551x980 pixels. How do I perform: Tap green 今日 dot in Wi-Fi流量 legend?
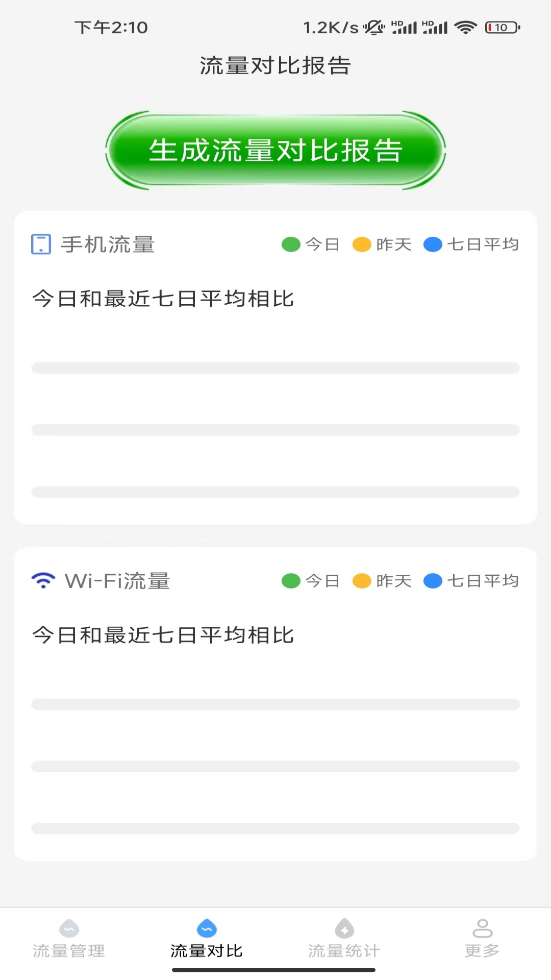pyautogui.click(x=291, y=581)
